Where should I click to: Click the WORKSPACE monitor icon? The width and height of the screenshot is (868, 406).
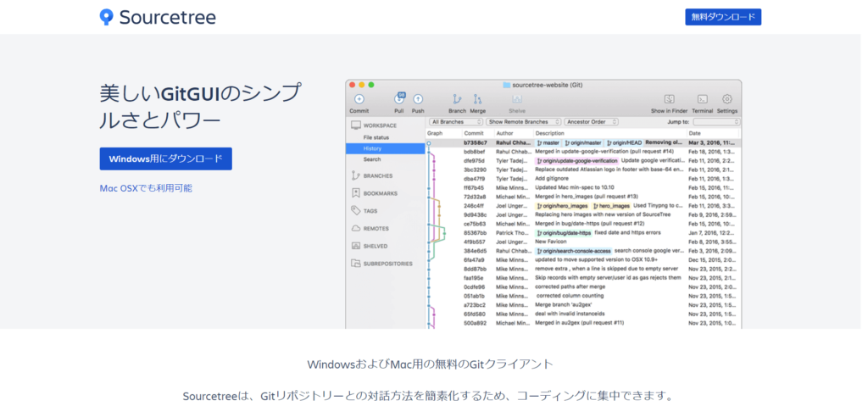point(355,125)
